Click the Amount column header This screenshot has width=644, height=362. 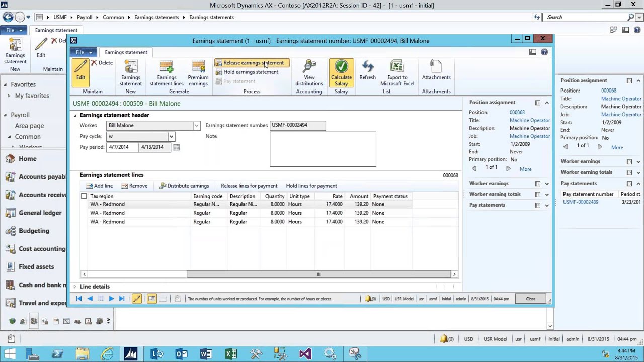coord(359,196)
